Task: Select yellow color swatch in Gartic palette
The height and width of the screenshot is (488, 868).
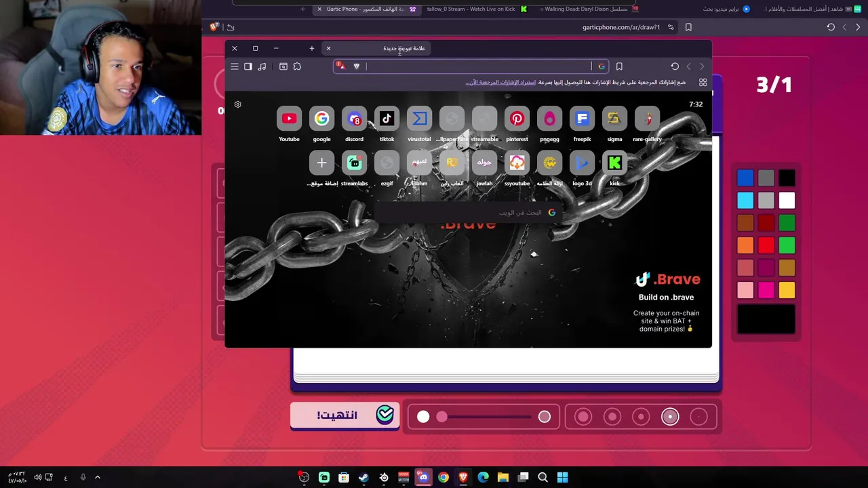Action: [x=787, y=290]
